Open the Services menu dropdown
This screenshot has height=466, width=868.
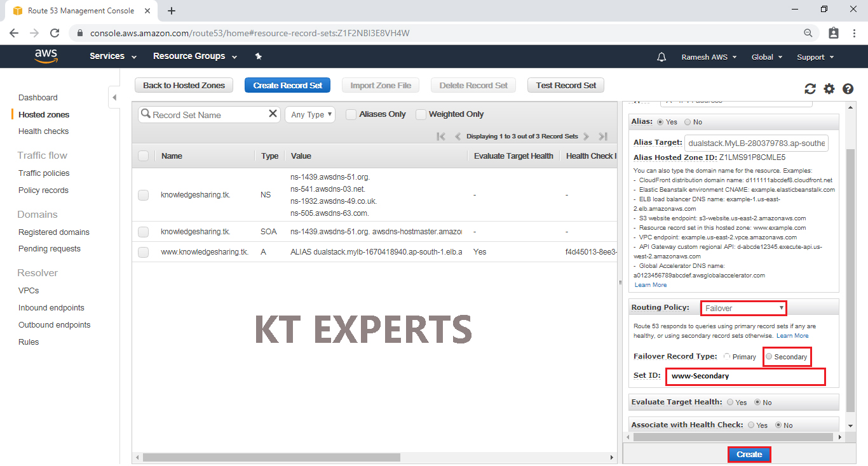(113, 57)
